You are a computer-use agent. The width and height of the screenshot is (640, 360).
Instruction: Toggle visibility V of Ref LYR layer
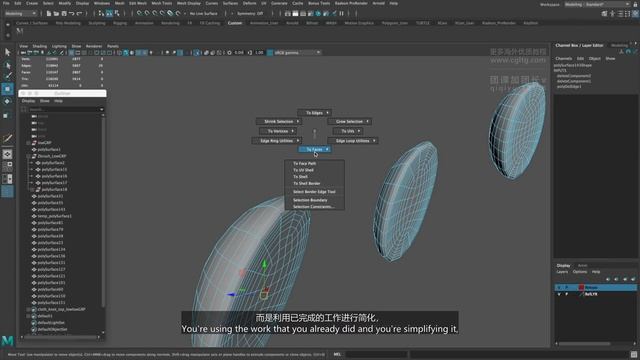(559, 294)
